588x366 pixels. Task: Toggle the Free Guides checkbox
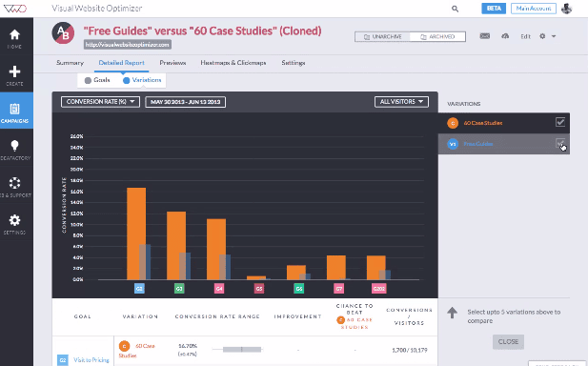click(x=560, y=143)
